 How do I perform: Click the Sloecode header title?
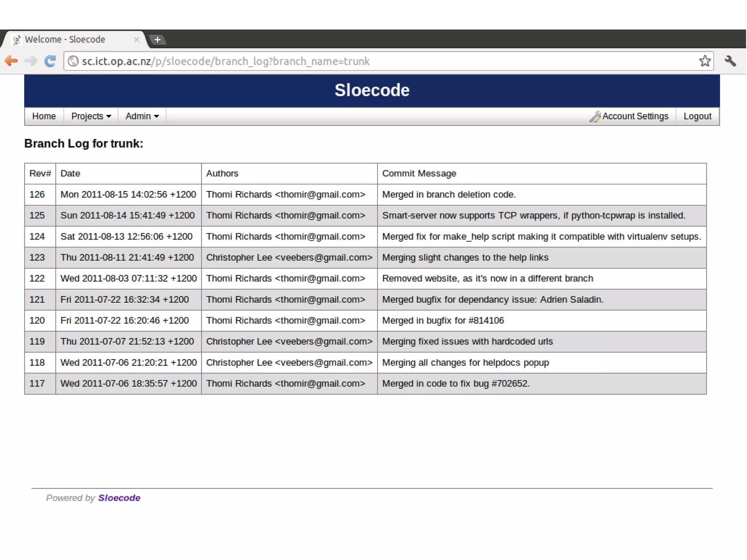[372, 90]
